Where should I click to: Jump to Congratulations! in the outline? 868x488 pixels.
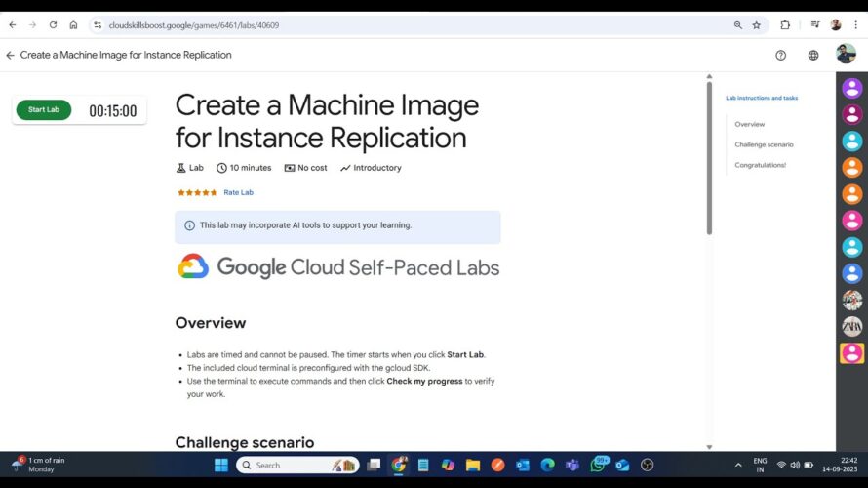(x=760, y=165)
